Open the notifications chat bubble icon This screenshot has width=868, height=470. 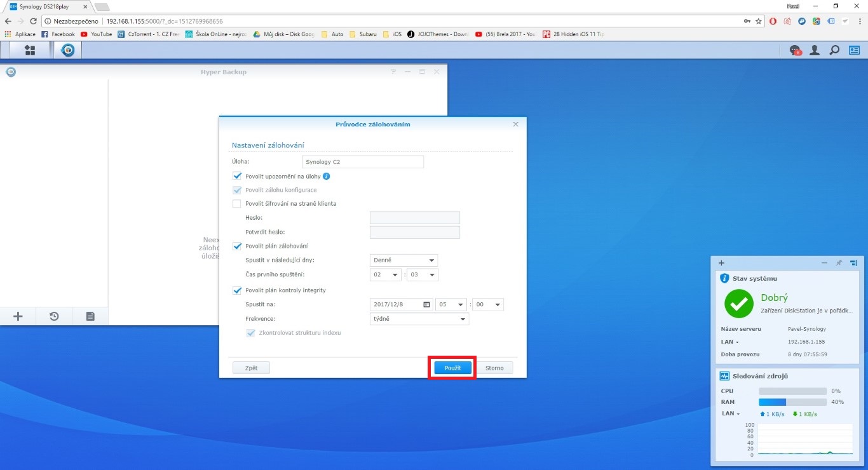point(795,50)
